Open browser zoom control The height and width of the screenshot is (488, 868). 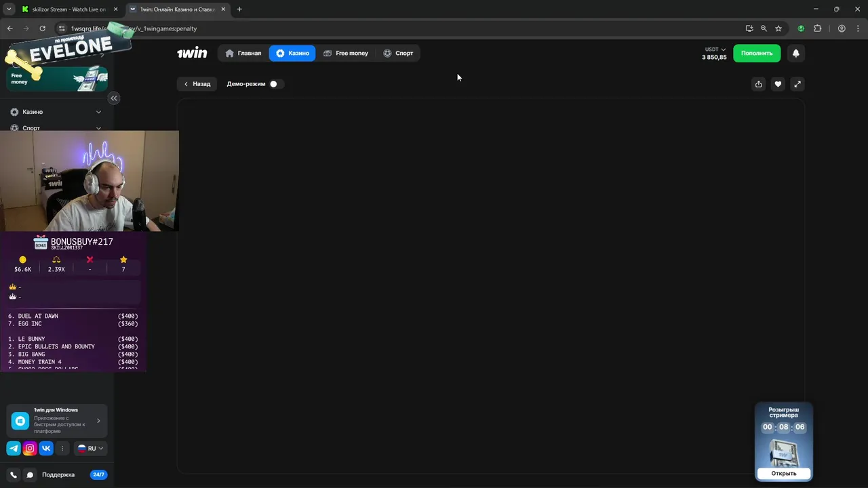(764, 28)
